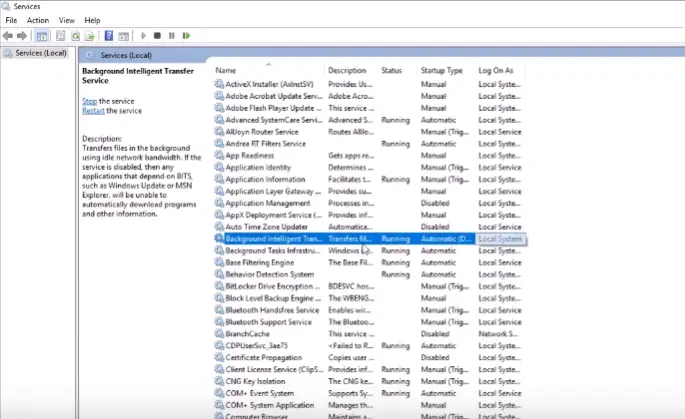The width and height of the screenshot is (685, 419).
Task: Click Stop the service link
Action: (x=90, y=101)
